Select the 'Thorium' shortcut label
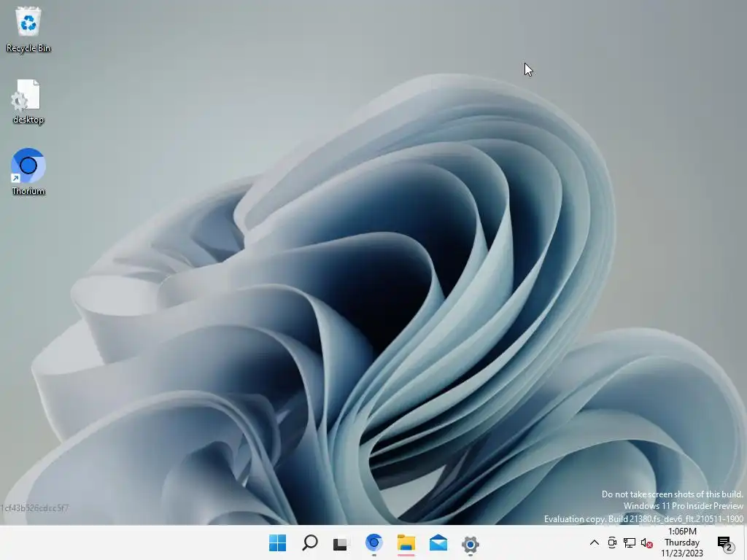This screenshot has height=560, width=747. pos(28,191)
